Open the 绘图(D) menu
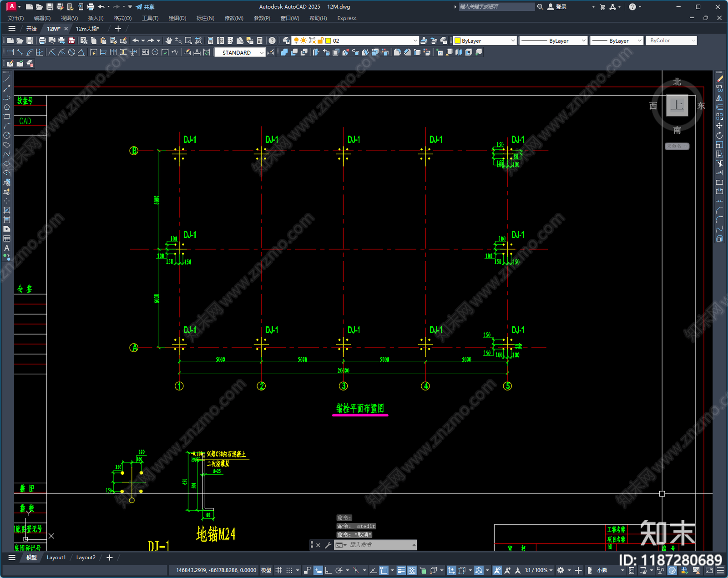The image size is (728, 578). [177, 18]
